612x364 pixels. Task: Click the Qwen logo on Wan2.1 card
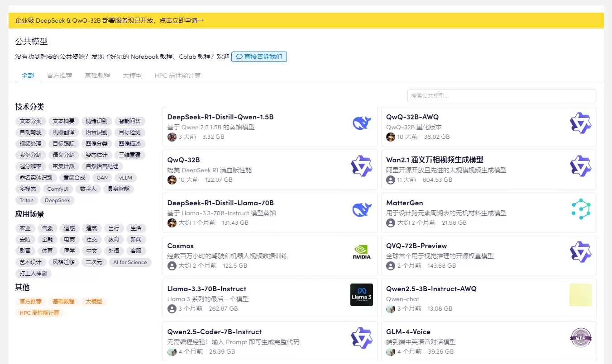[581, 166]
